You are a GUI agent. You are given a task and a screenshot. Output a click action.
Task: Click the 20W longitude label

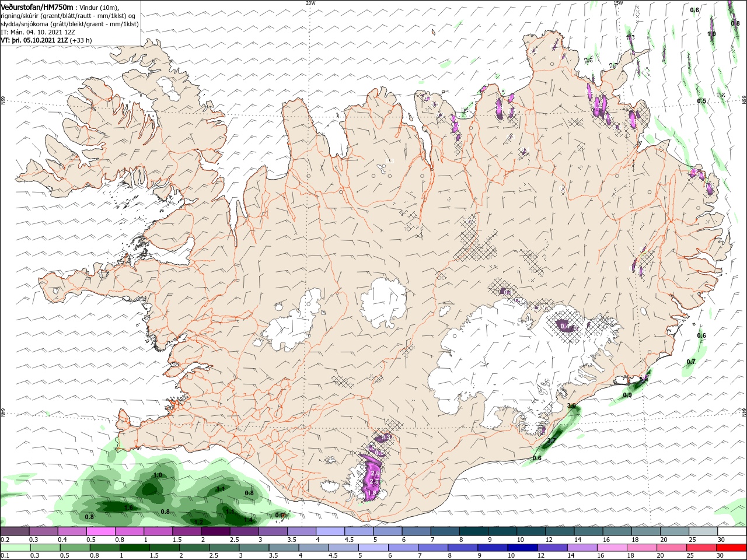(310, 3)
